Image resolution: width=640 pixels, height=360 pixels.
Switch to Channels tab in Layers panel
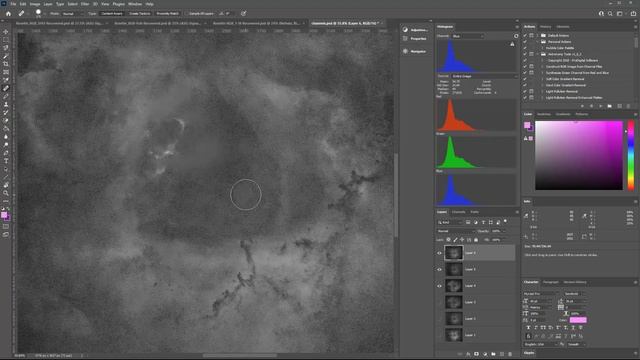pos(458,212)
